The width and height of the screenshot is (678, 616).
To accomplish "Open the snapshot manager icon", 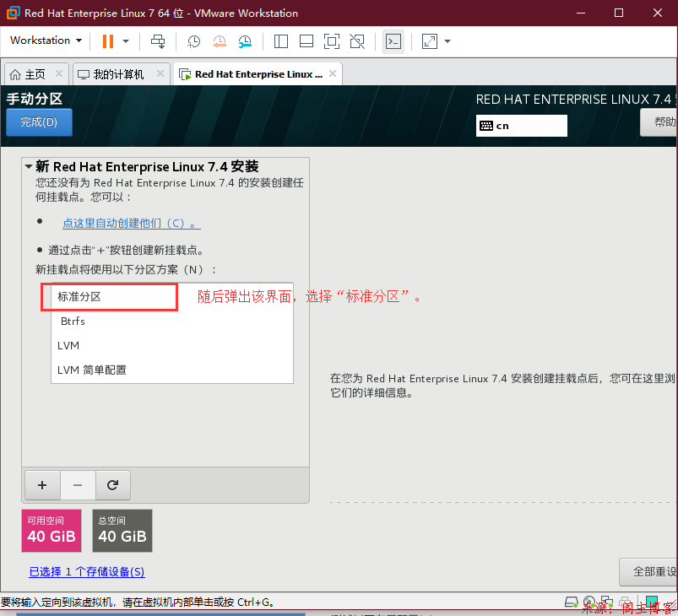I will [245, 41].
